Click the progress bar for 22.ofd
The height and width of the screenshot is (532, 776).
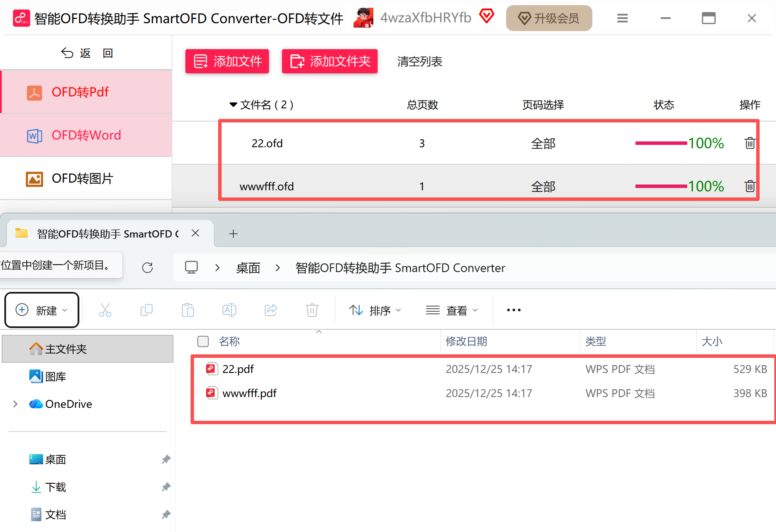pos(661,143)
